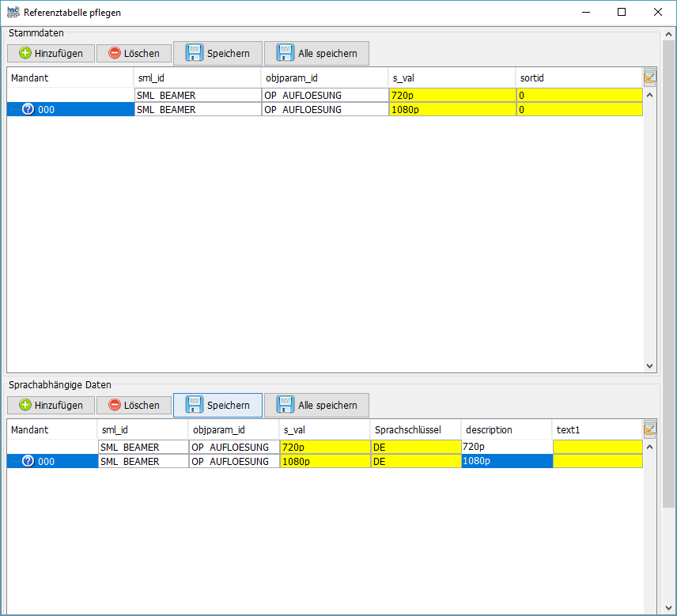Image resolution: width=677 pixels, height=616 pixels.
Task: Click the Sprachschlüssel column header
Action: 414,429
